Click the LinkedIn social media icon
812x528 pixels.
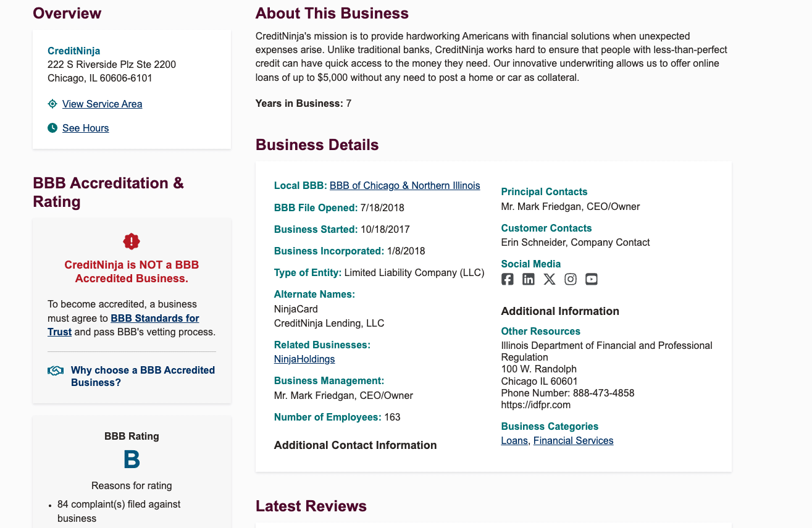pos(528,279)
